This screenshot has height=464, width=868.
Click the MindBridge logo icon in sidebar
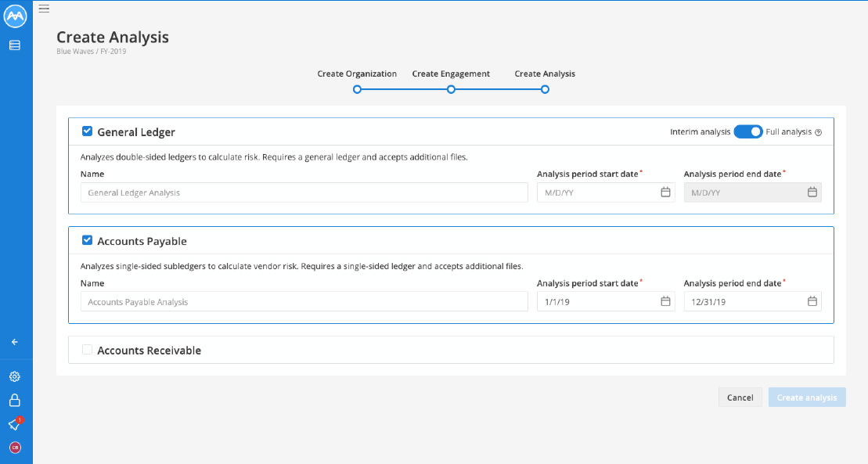coord(15,16)
